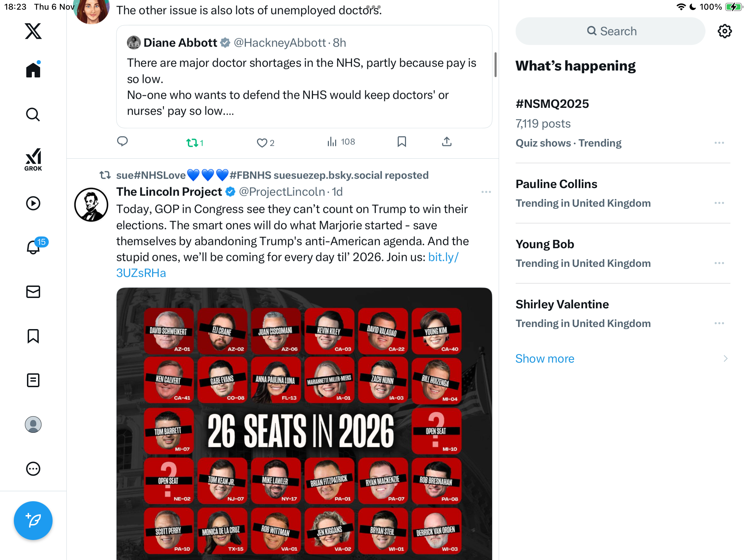The width and height of the screenshot is (747, 560).
Task: Open the video play tab in sidebar
Action: click(33, 203)
